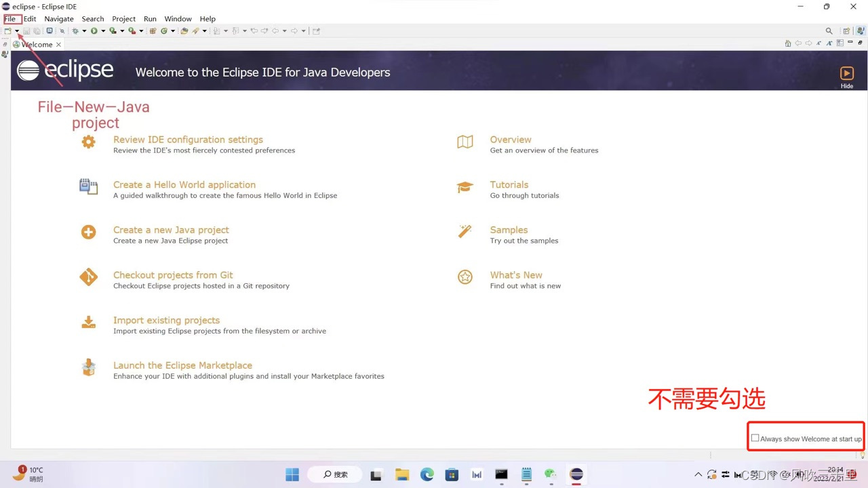Select the Welcome tab
This screenshot has width=868, height=488.
pos(37,45)
